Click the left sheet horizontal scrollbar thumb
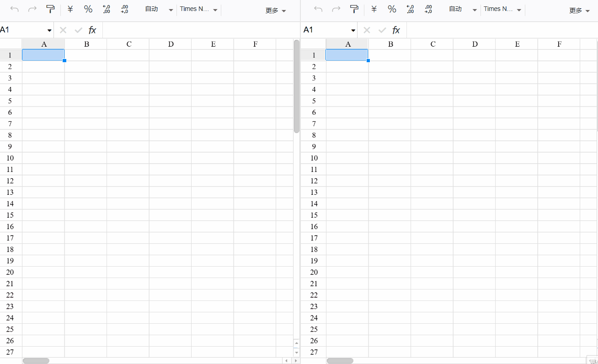The height and width of the screenshot is (364, 598). point(36,361)
